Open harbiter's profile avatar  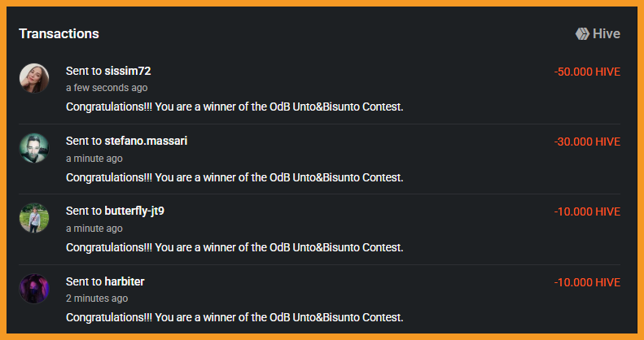click(x=34, y=289)
